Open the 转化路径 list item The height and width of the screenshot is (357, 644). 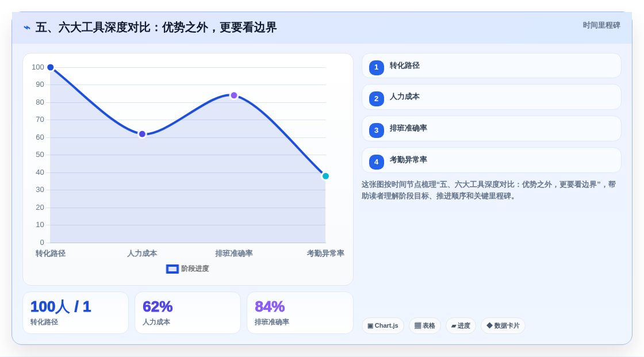tap(491, 66)
